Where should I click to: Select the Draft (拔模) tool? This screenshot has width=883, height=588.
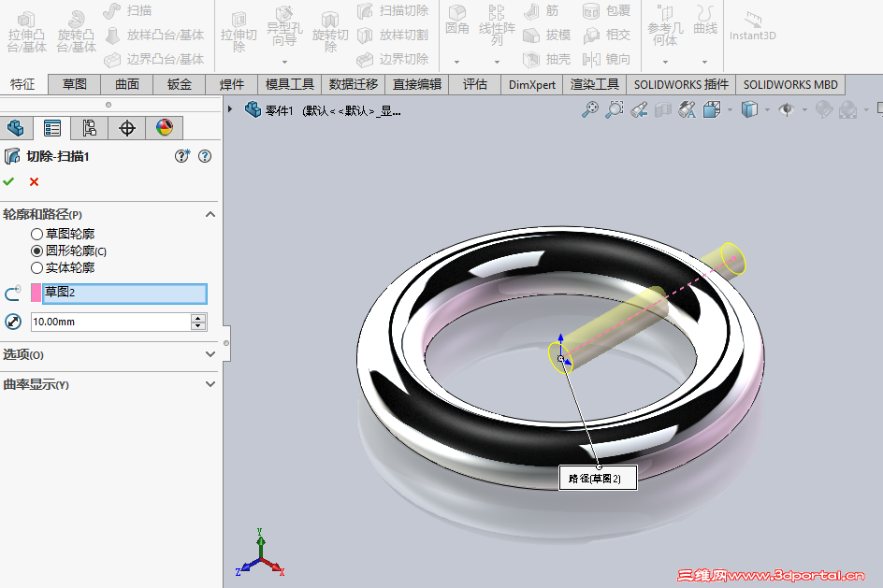[x=547, y=35]
